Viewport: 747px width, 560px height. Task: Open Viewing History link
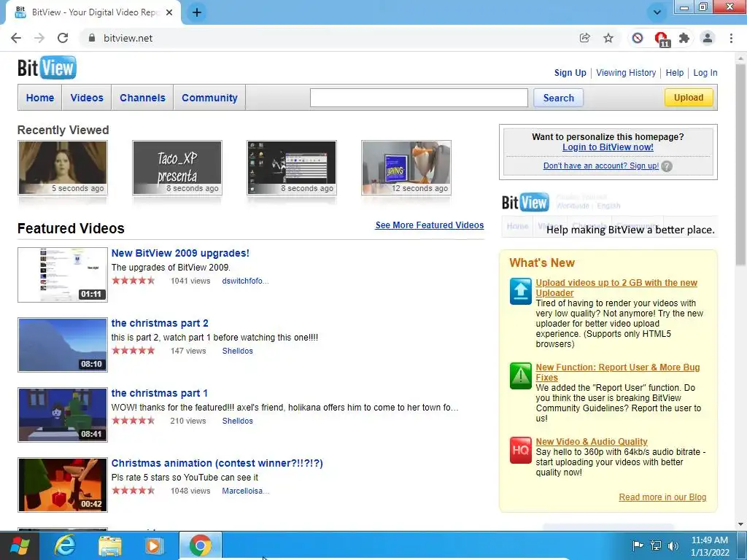pyautogui.click(x=626, y=73)
